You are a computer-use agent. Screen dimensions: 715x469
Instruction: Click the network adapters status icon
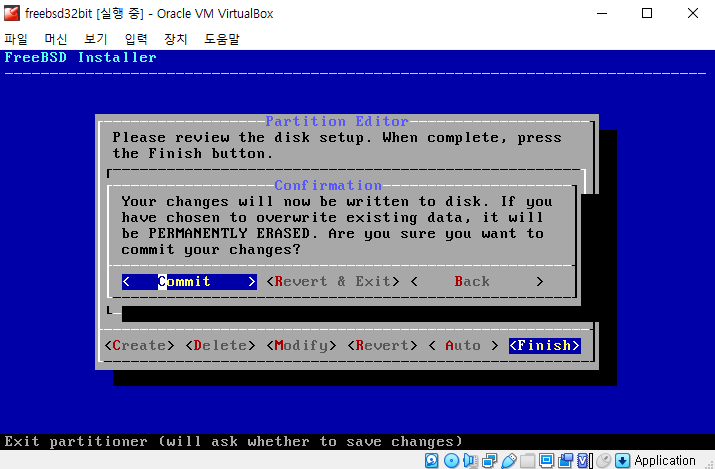(489, 460)
